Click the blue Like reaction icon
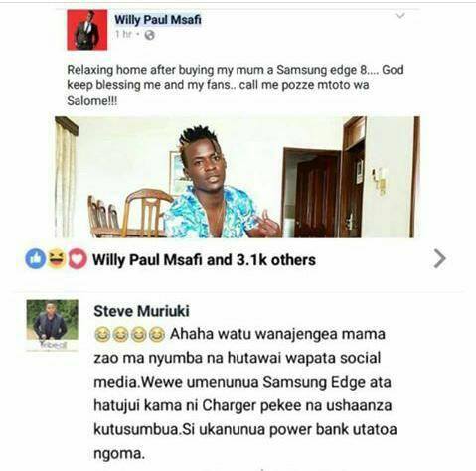This screenshot has height=471, width=476. click(x=36, y=259)
